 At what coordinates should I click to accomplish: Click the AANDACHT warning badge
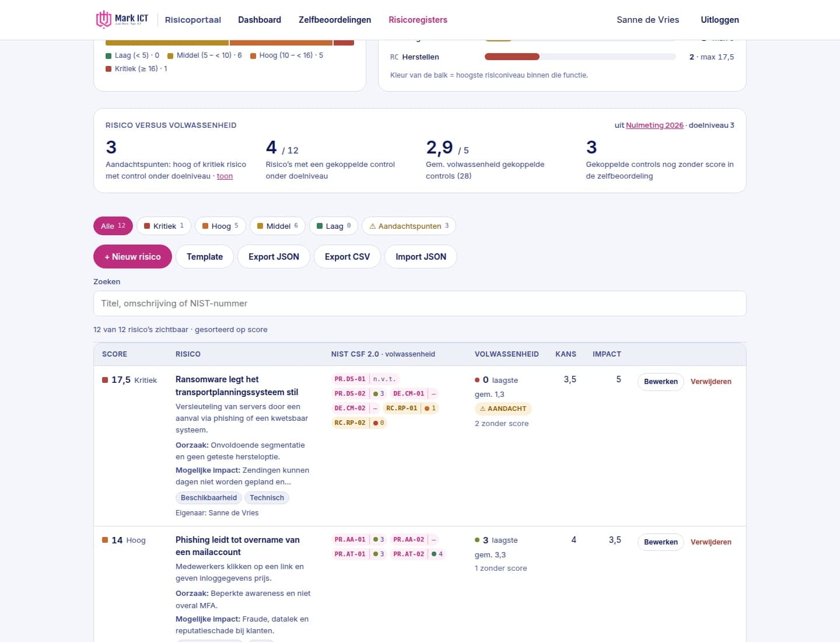click(503, 409)
